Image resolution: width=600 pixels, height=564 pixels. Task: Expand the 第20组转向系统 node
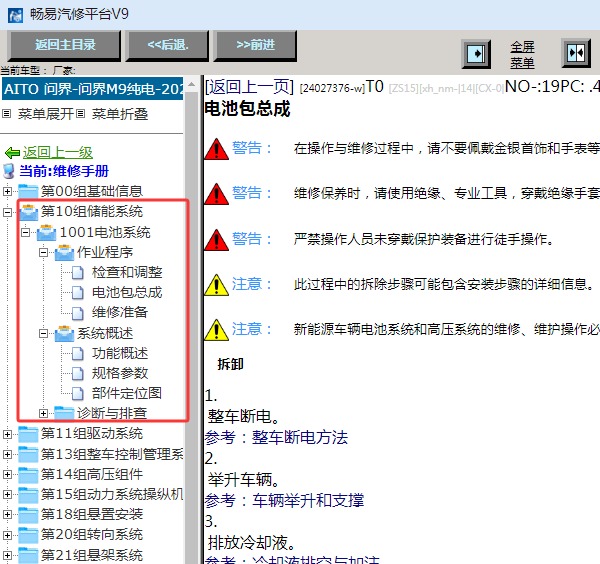point(7,535)
